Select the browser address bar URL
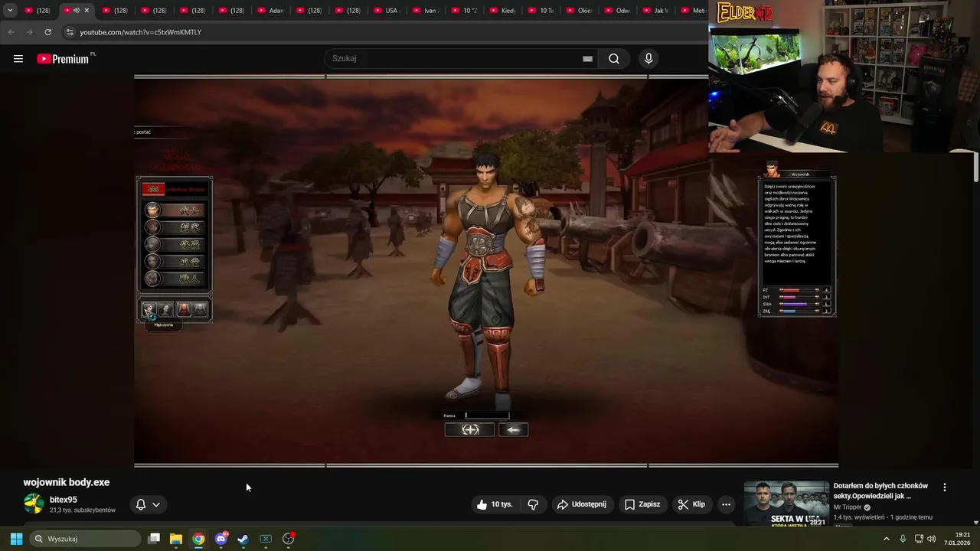 pyautogui.click(x=141, y=32)
